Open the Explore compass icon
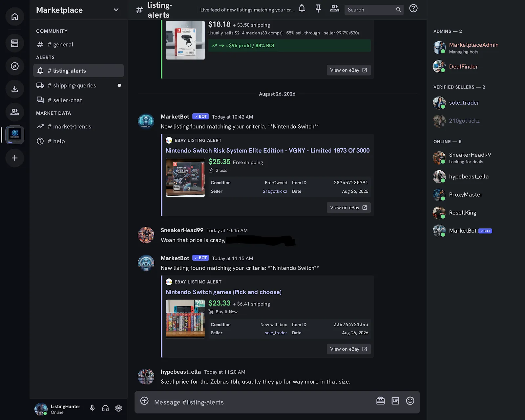Viewport: 525px width, 420px height. coord(15,66)
